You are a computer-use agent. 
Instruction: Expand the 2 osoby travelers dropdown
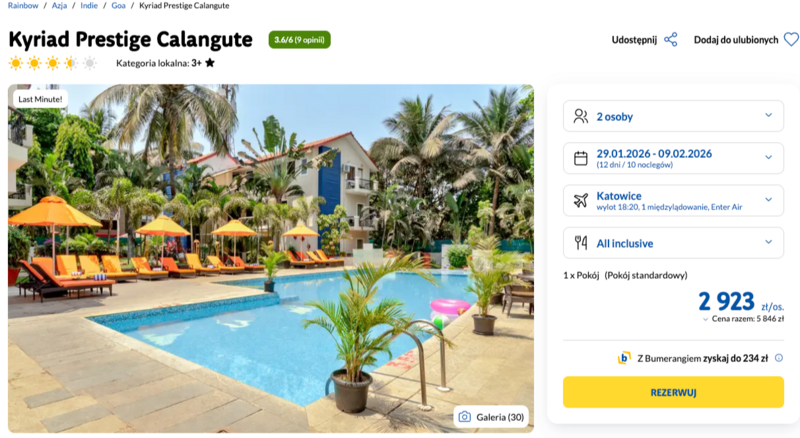point(673,116)
